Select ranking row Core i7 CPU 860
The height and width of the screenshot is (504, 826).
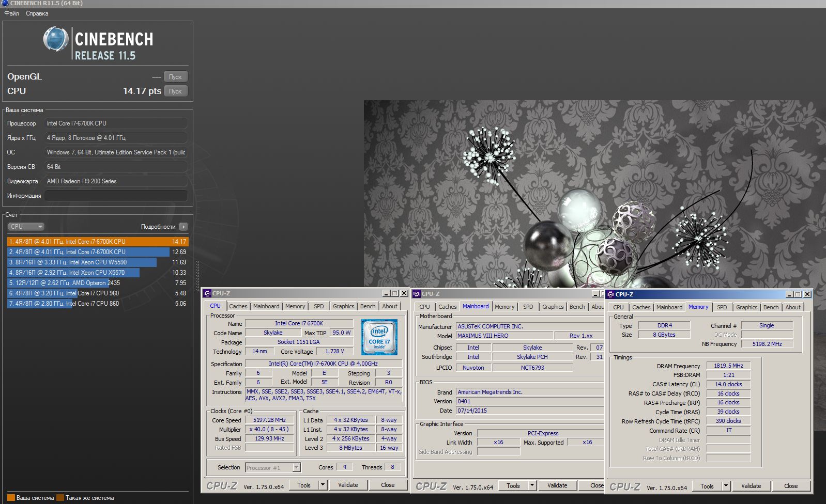point(98,304)
